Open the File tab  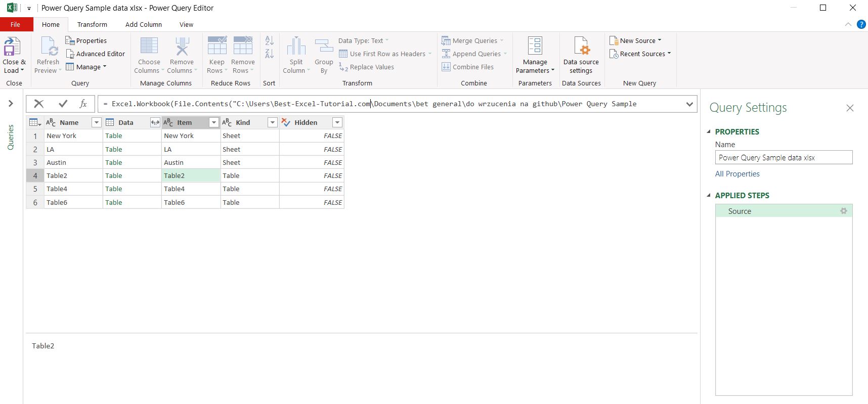pyautogui.click(x=16, y=24)
